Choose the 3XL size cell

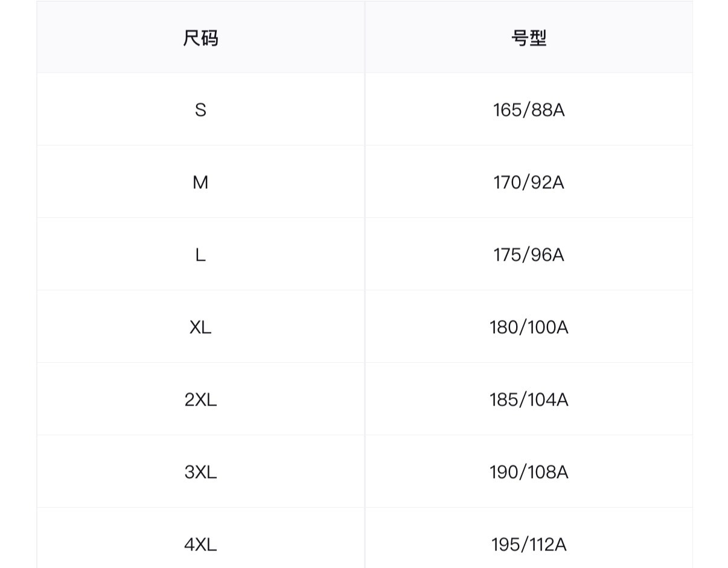pos(200,472)
